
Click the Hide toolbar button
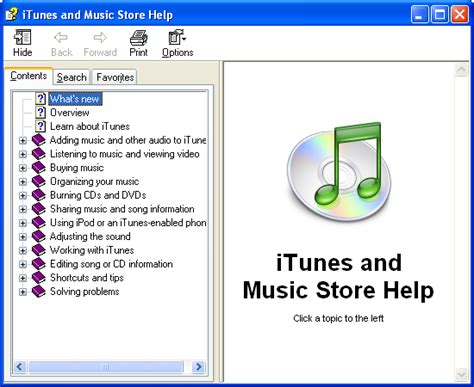[x=22, y=43]
